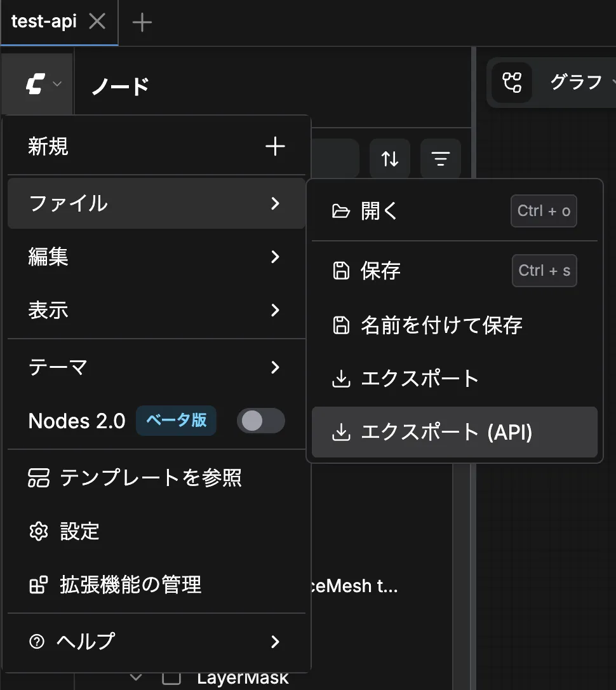This screenshot has width=616, height=690.
Task: Open the グラフ dropdown
Action: [576, 83]
